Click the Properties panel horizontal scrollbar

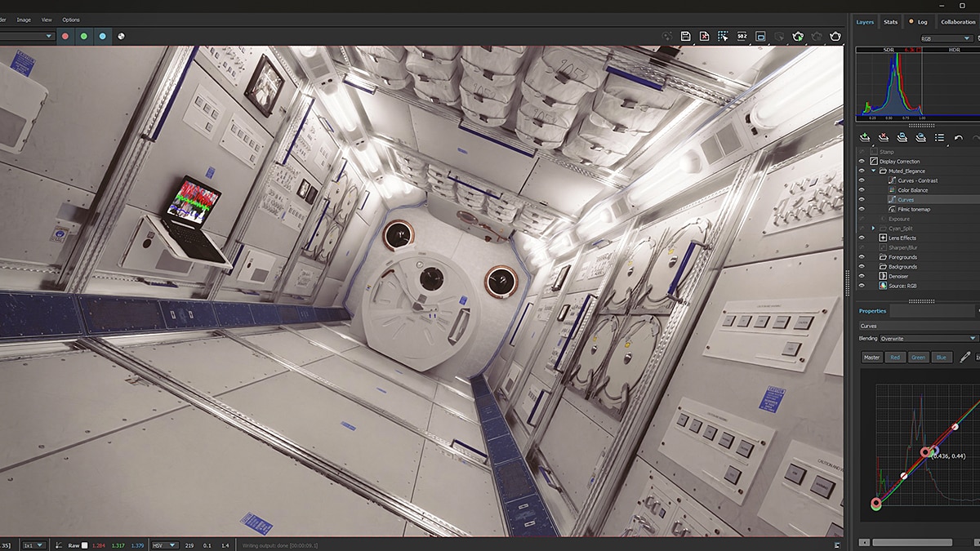click(912, 542)
